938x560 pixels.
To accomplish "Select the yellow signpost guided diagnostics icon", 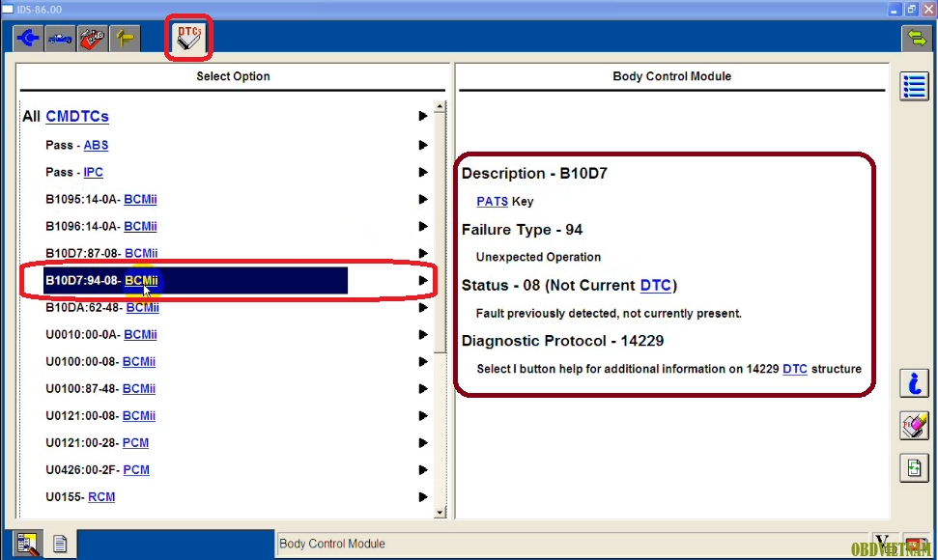I will pyautogui.click(x=125, y=39).
